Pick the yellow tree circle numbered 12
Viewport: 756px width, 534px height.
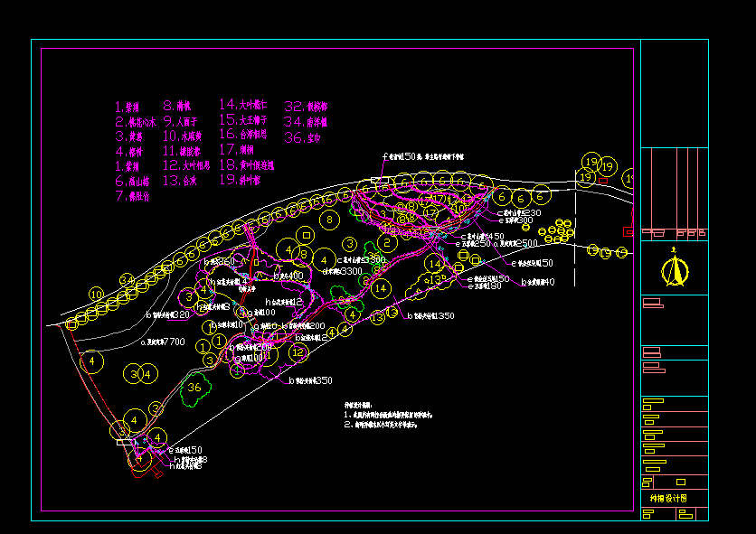point(298,352)
